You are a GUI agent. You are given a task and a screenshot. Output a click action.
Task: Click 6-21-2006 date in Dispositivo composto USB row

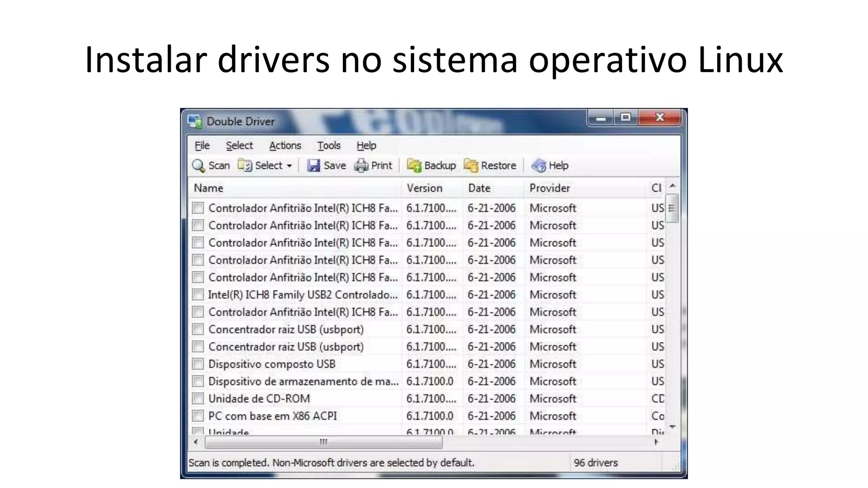(492, 364)
